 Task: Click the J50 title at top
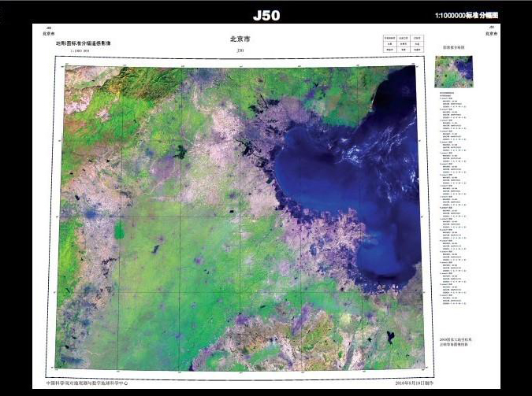click(x=266, y=15)
